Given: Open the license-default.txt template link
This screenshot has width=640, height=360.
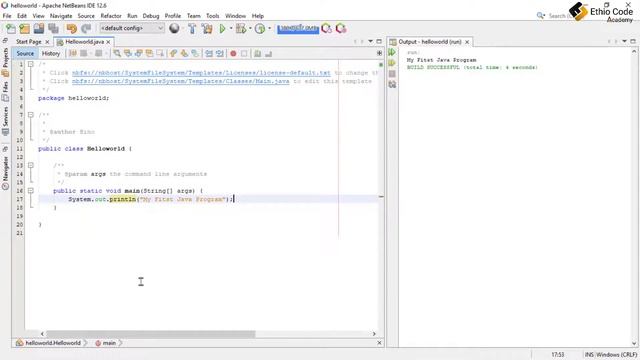Looking at the screenshot, I should pyautogui.click(x=201, y=73).
